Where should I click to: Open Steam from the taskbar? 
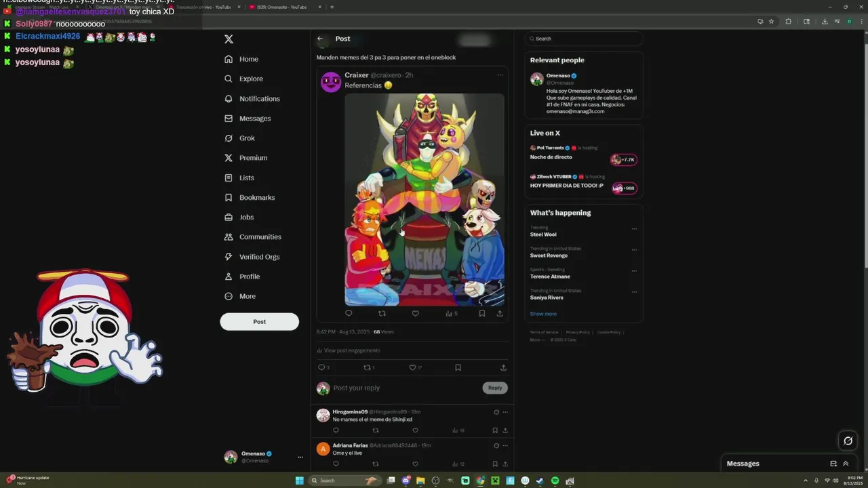click(540, 481)
